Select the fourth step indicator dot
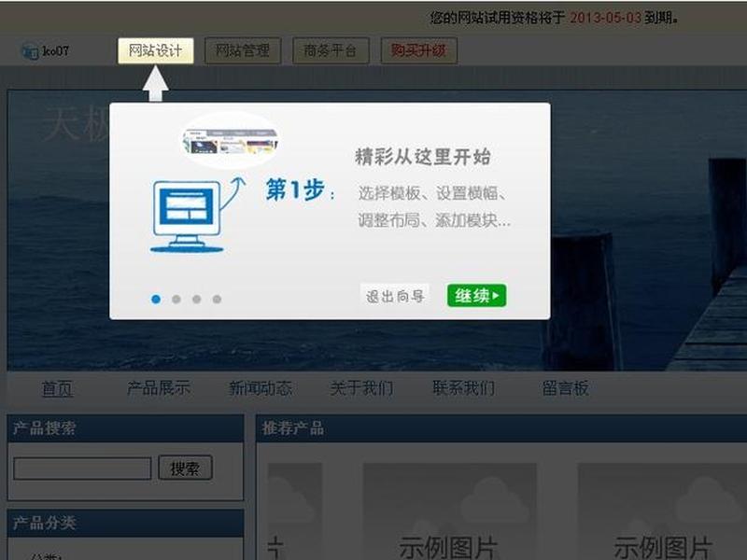Viewport: 747px width, 560px height. point(217,299)
